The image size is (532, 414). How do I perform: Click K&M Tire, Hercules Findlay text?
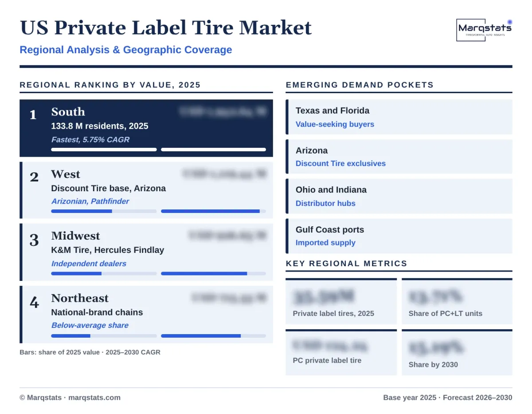(x=108, y=250)
